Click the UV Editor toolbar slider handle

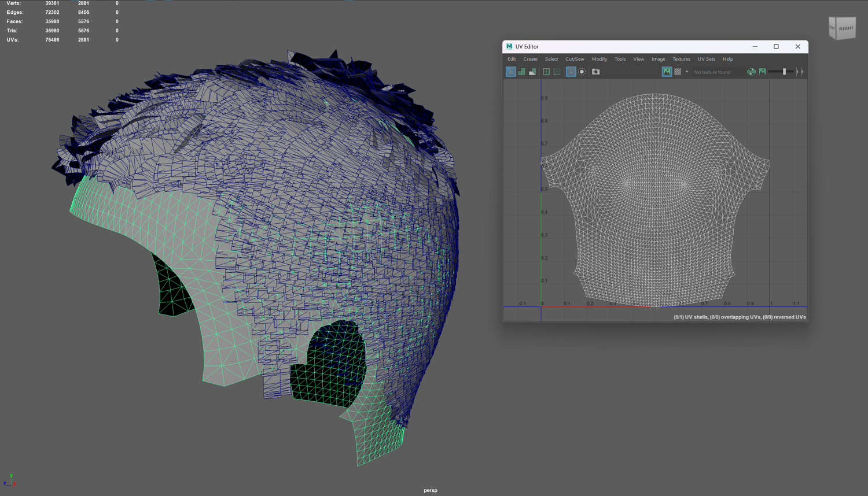785,72
